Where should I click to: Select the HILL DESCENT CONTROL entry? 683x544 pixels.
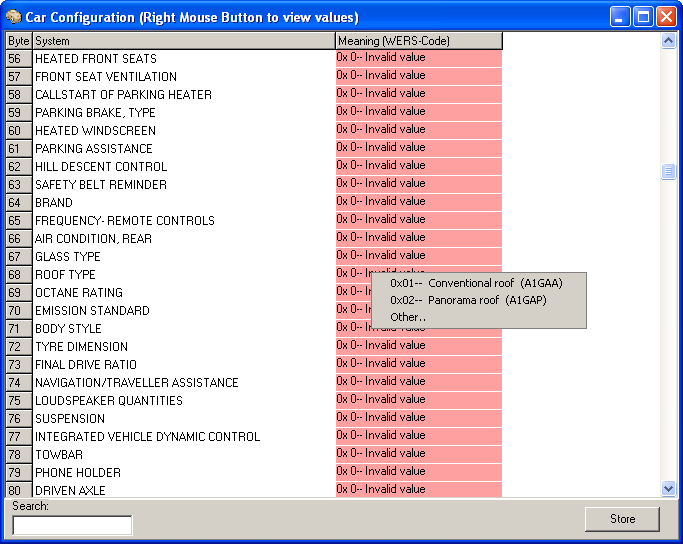[x=100, y=167]
